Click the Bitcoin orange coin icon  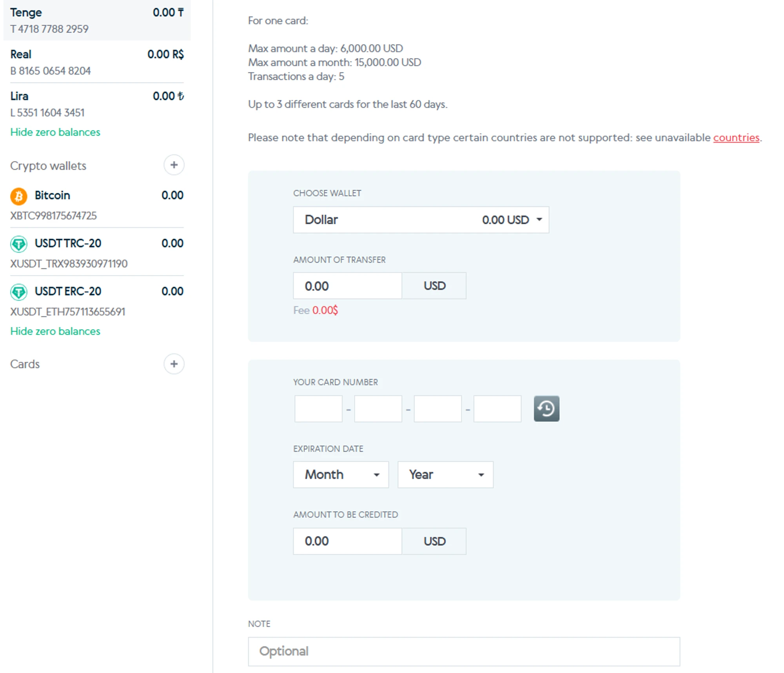point(19,196)
